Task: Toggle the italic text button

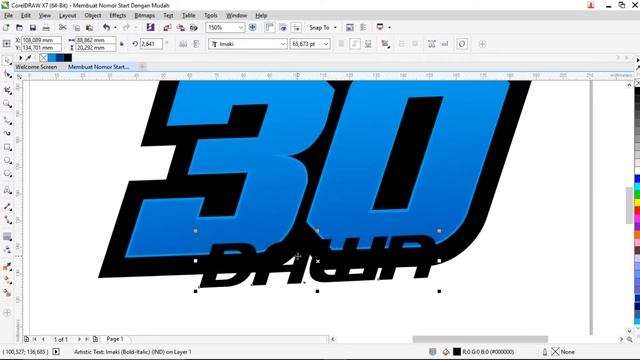Action: (x=355, y=44)
